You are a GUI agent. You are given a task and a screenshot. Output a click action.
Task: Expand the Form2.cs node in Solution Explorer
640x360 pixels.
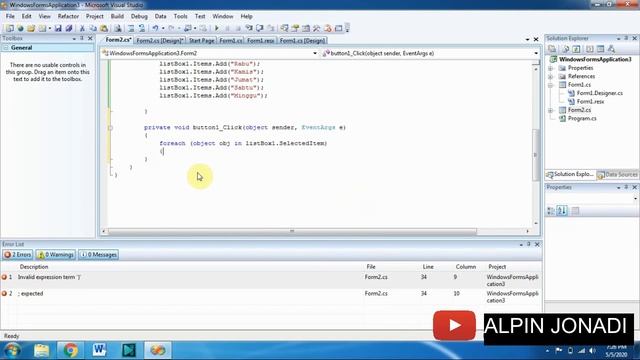(x=551, y=110)
